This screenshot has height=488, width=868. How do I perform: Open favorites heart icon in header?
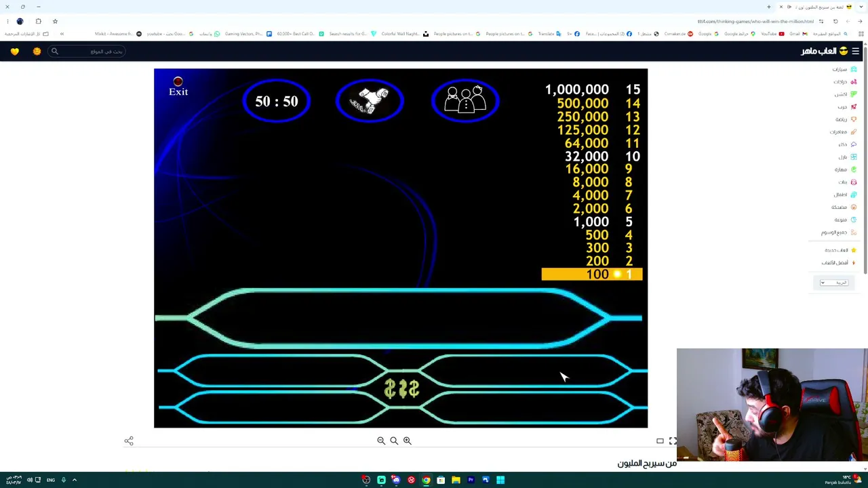point(15,52)
